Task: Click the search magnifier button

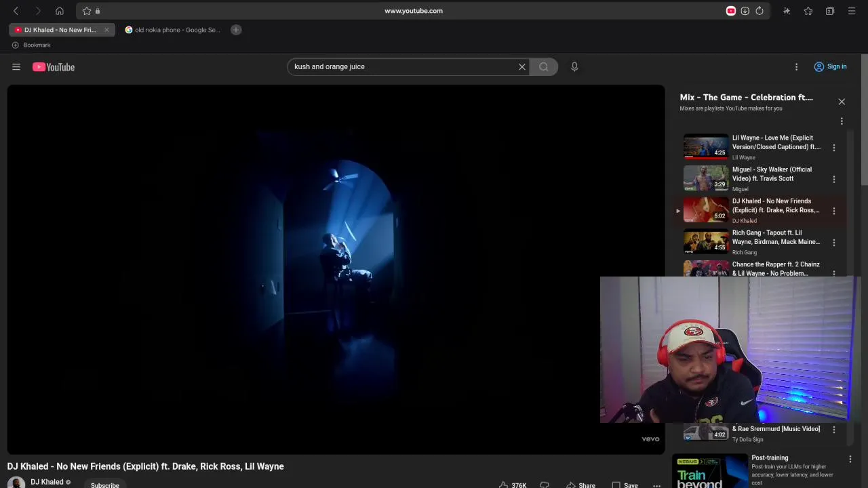Action: tap(544, 66)
